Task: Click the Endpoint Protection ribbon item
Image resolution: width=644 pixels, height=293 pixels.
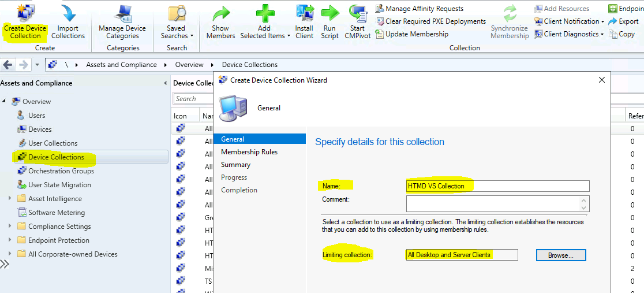Action: [626, 8]
